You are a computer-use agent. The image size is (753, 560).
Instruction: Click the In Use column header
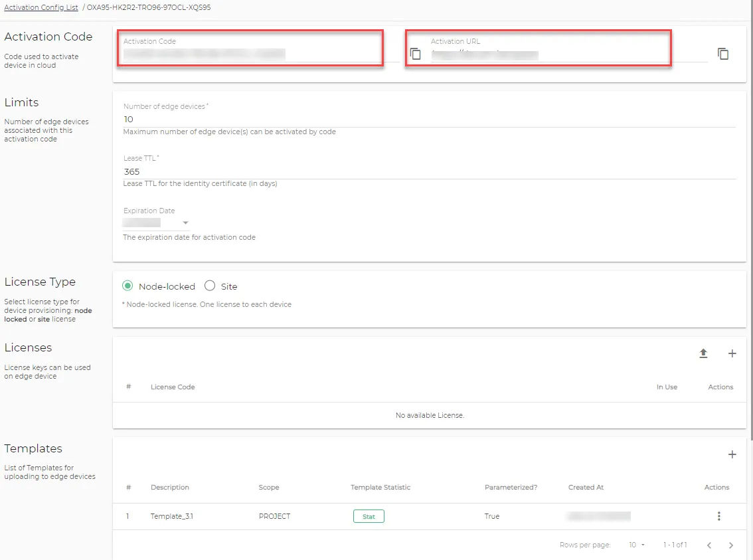667,387
